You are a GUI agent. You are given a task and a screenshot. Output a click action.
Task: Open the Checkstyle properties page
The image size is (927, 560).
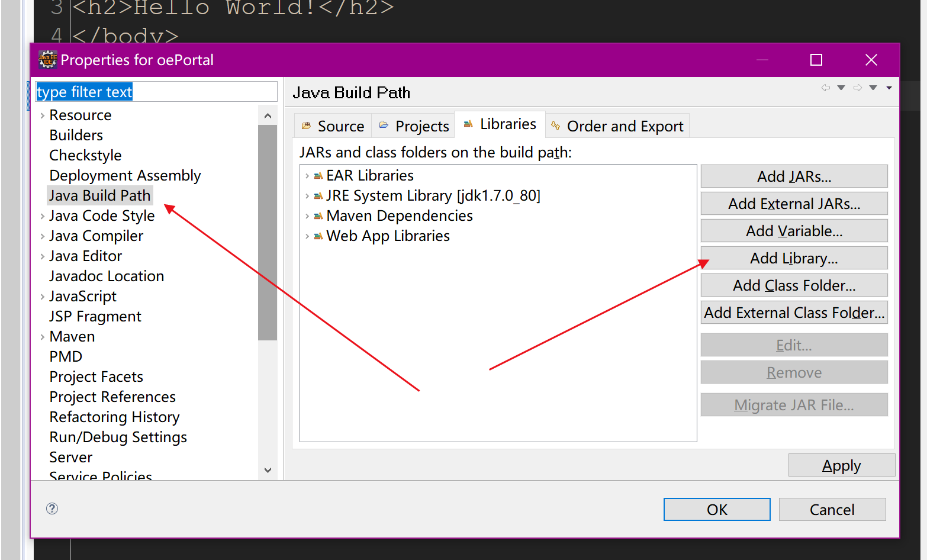(85, 156)
